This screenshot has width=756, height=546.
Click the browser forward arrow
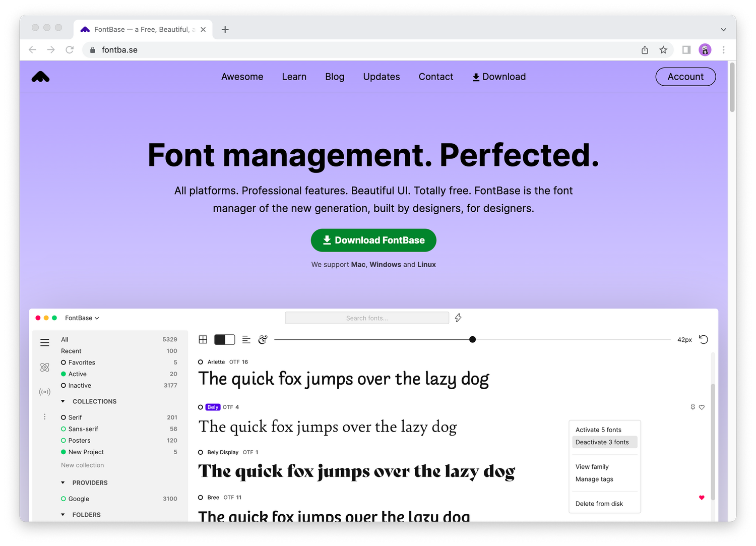[51, 49]
